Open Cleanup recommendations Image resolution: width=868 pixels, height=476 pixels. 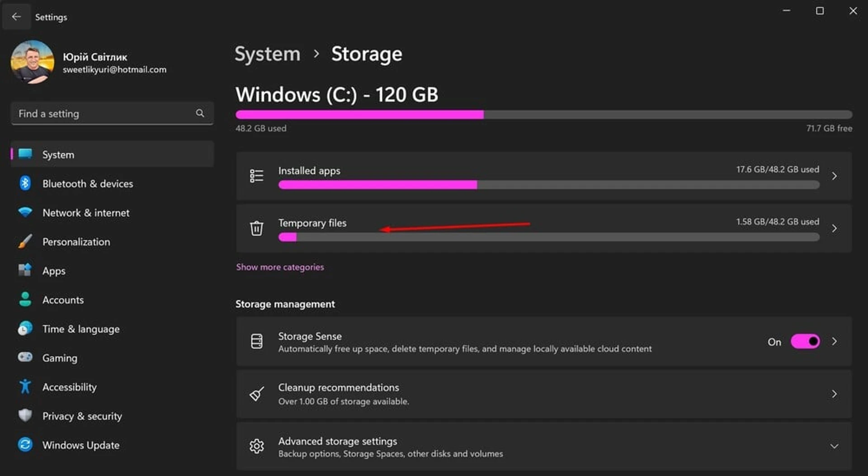point(544,394)
